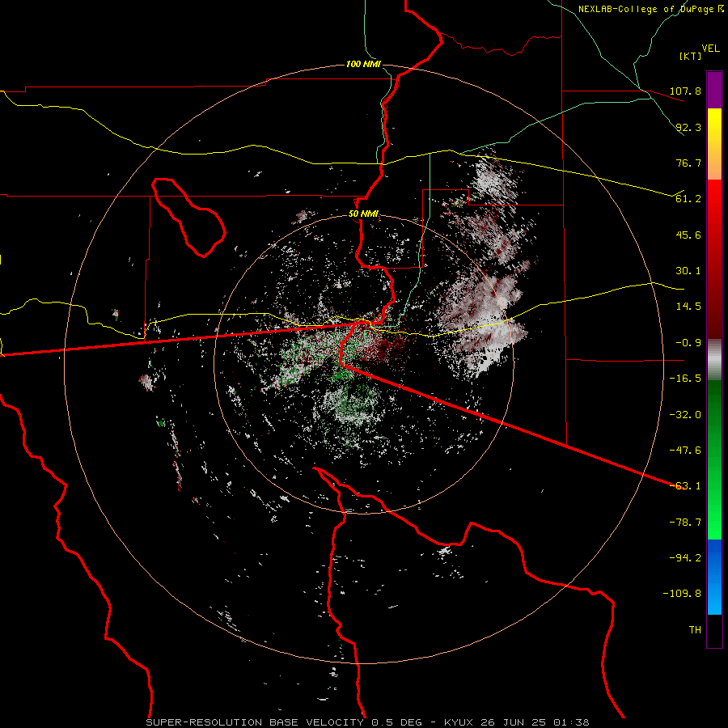Click the -63.1 legend value
The image size is (728, 728).
(x=685, y=486)
